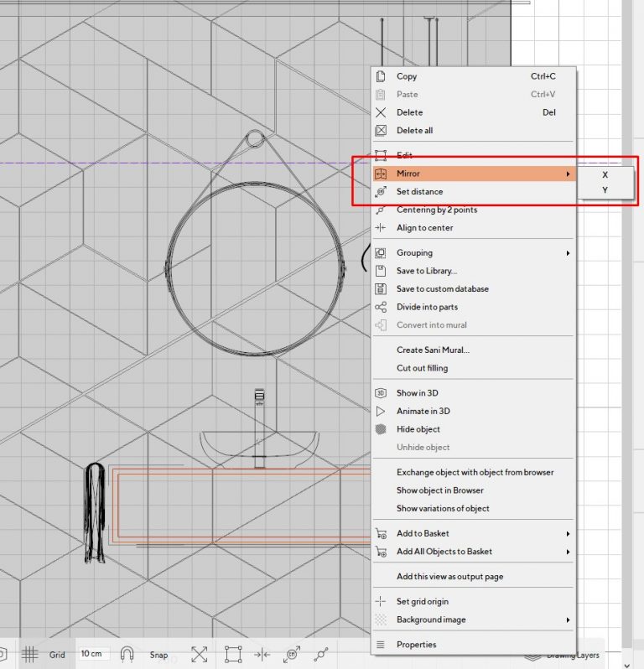Click the set distance icon in bottom toolbar
Screen dimensions: 644x669
tap(292, 655)
